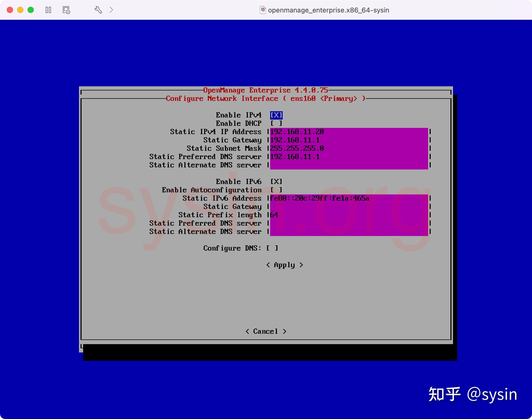Click IPv4 Static Preferred DNS server field

[349, 157]
